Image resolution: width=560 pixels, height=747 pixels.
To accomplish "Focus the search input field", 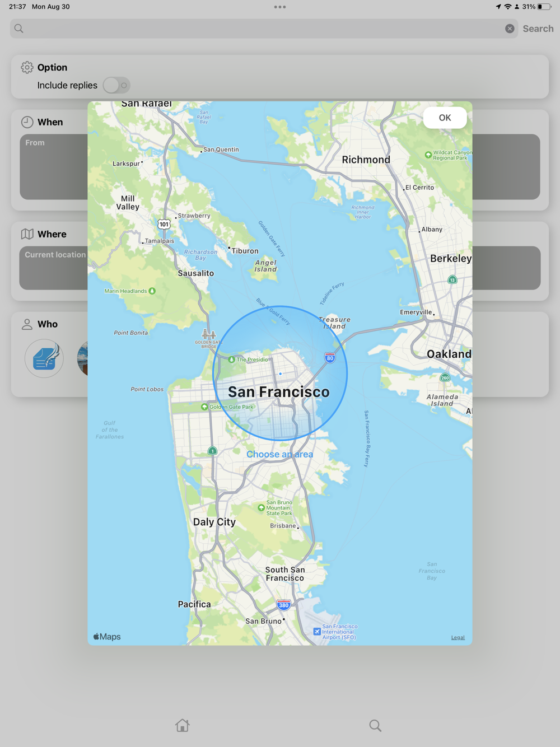I will [x=264, y=29].
